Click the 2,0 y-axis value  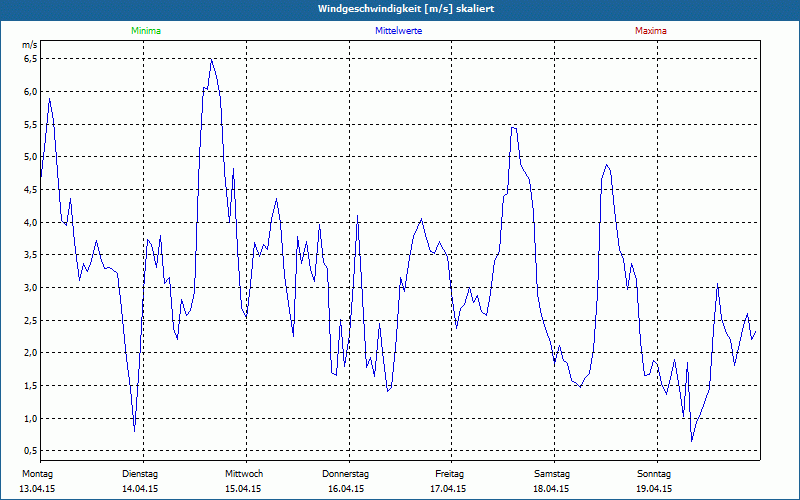31,353
